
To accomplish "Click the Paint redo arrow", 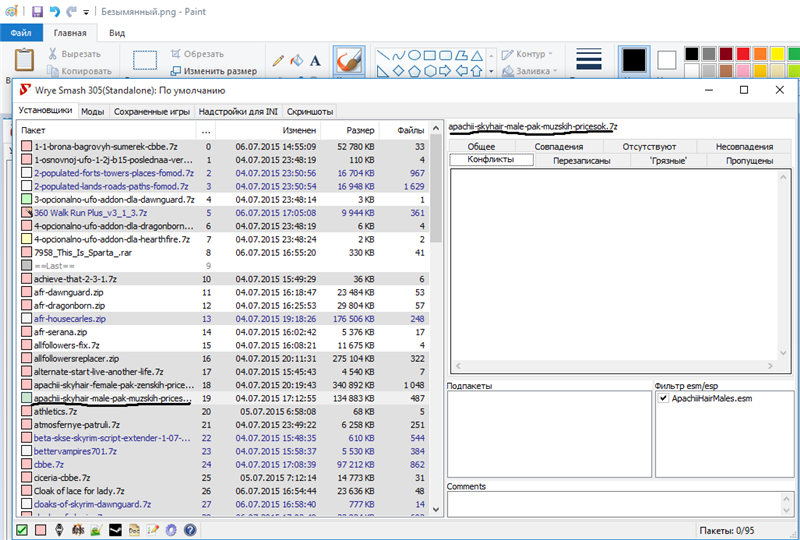I will (x=71, y=11).
